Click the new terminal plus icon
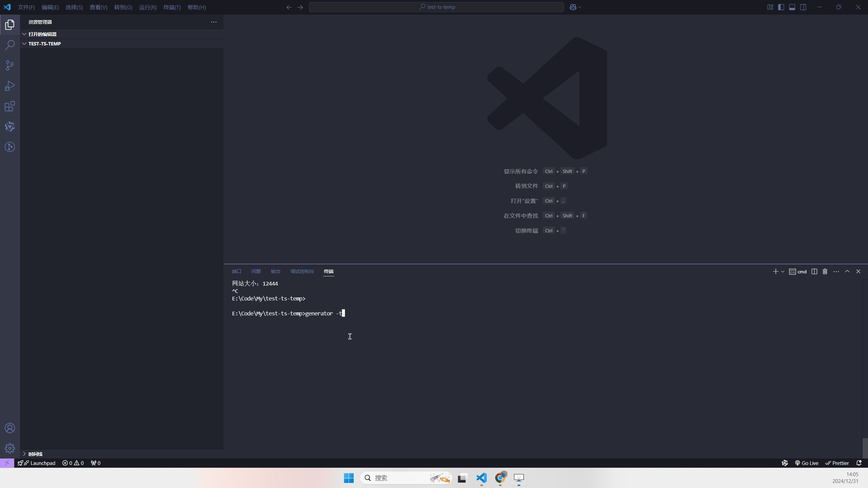Screen dimensions: 868x488 pos(775,271)
